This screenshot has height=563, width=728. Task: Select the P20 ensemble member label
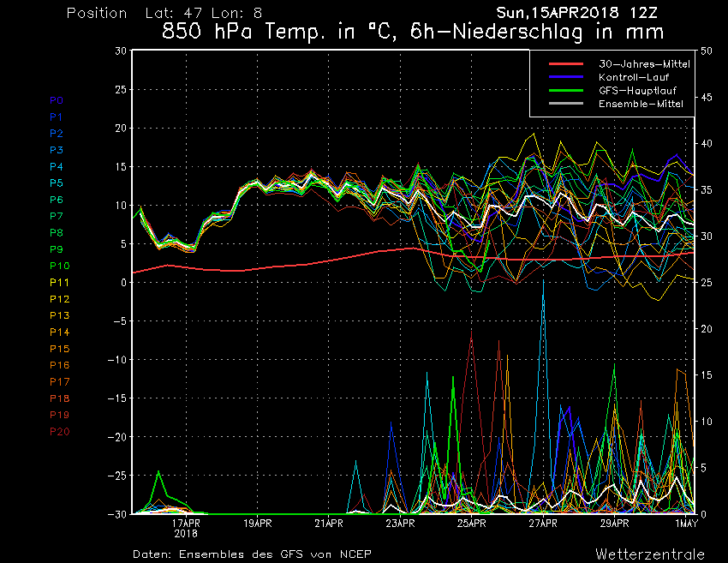[x=59, y=431]
